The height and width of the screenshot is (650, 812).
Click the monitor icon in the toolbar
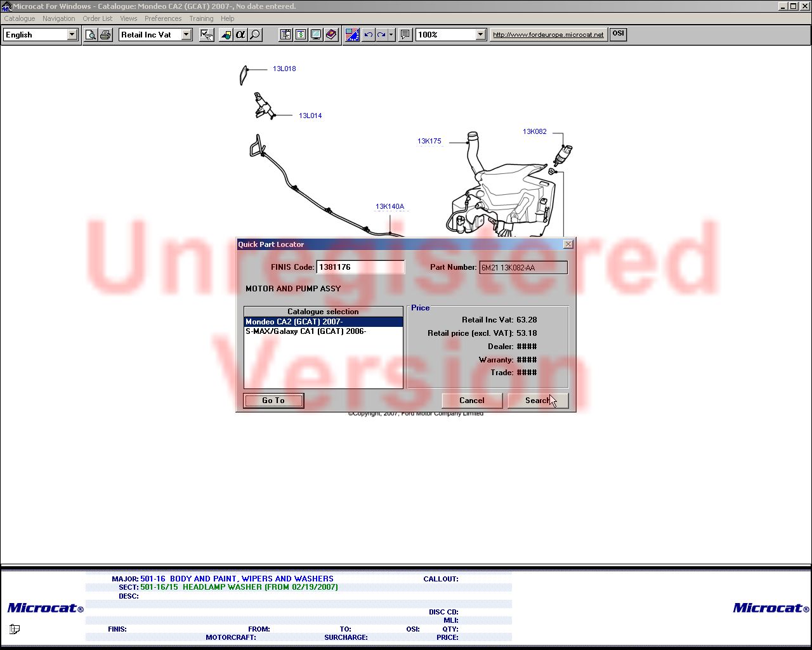[316, 35]
